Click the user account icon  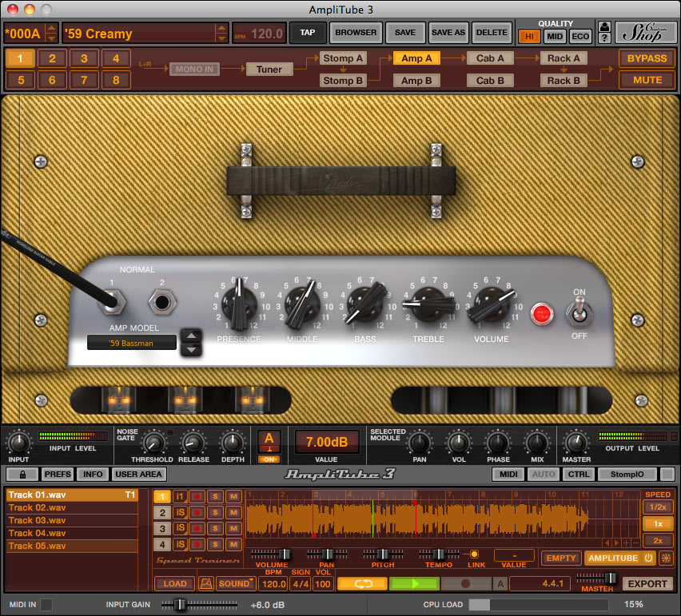[x=604, y=27]
